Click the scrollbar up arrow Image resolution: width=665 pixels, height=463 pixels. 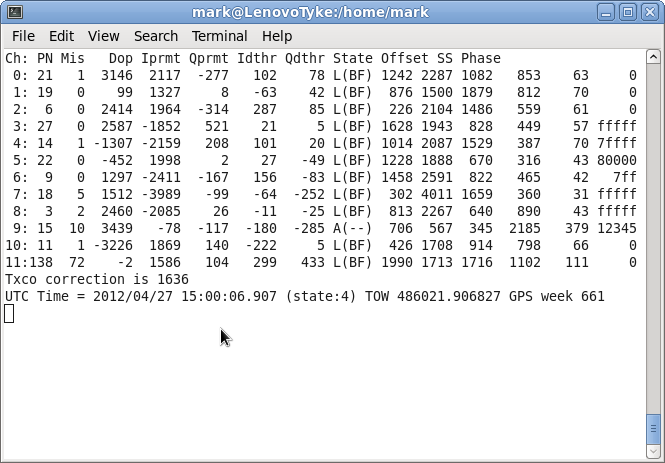[x=653, y=55]
